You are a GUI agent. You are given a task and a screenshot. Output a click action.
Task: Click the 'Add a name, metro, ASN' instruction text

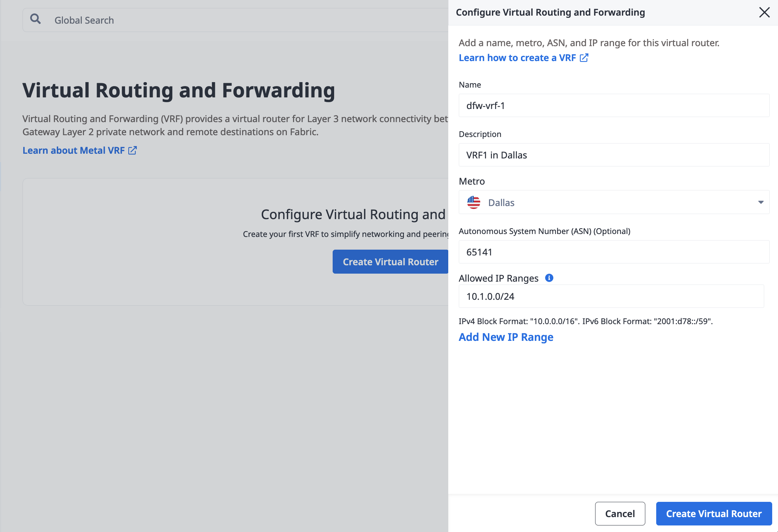(589, 43)
